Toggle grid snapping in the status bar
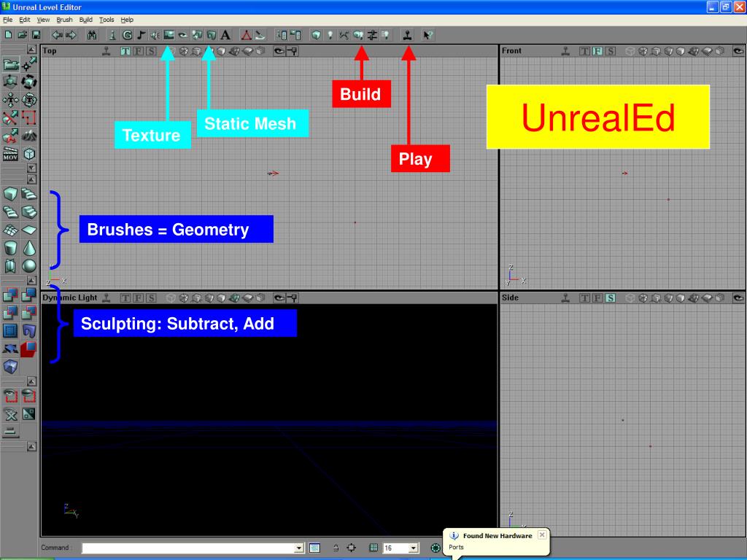The image size is (747, 560). click(374, 548)
